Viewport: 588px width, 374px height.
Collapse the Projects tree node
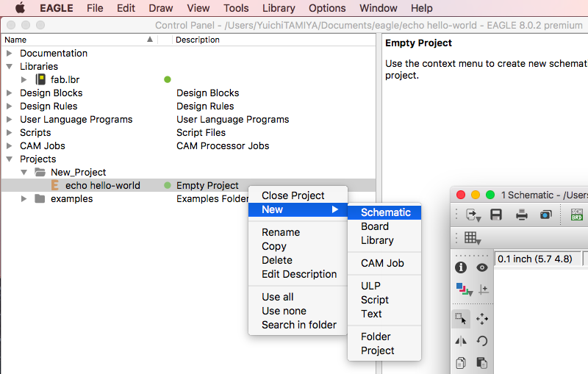click(10, 159)
